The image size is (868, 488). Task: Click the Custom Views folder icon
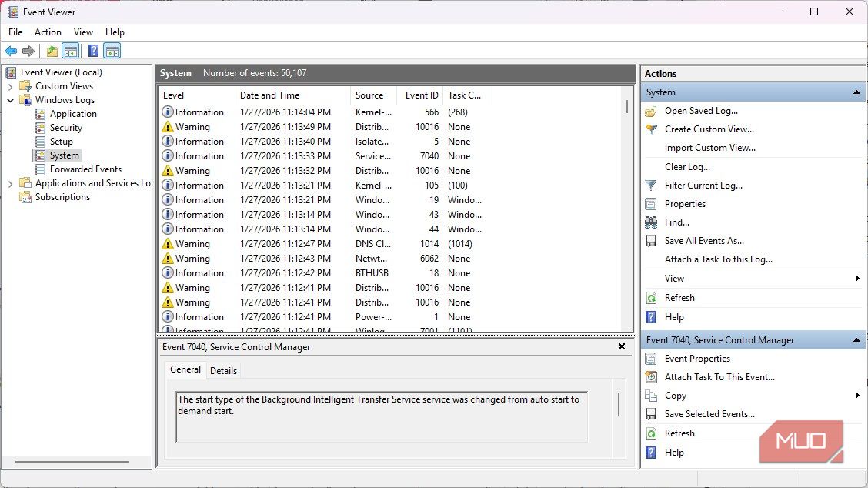[x=25, y=86]
